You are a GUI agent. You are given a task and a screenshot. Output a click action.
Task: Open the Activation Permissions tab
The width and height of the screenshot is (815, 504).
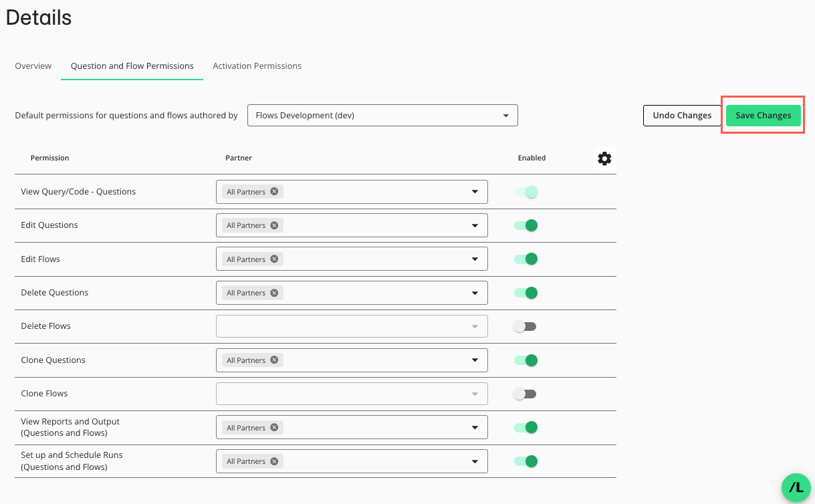[257, 66]
